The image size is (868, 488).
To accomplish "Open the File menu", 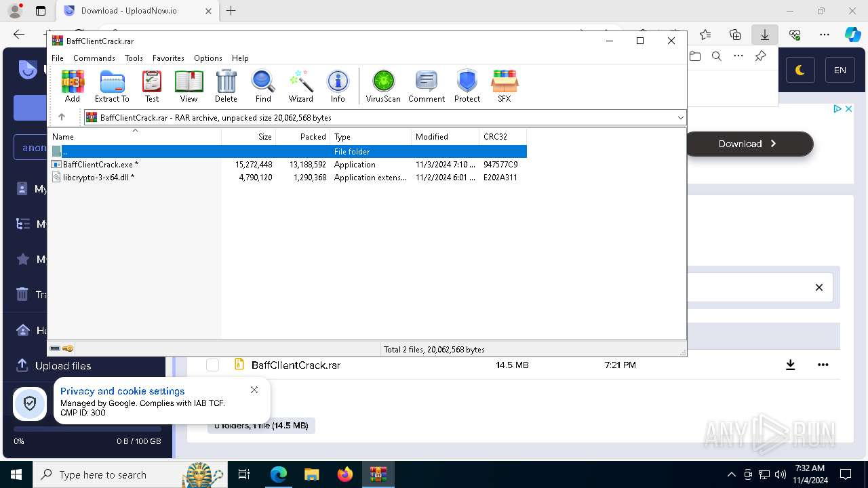I will click(58, 58).
